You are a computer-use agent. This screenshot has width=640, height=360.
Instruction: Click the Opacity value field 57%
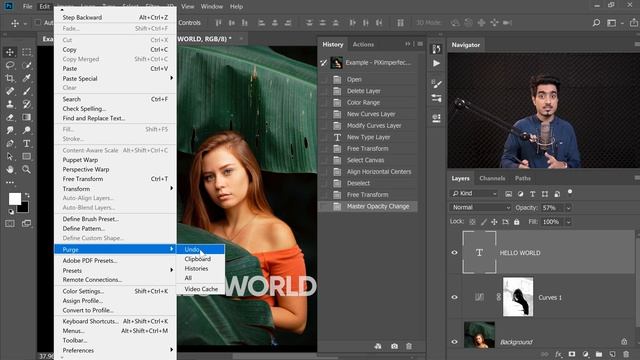tap(552, 208)
